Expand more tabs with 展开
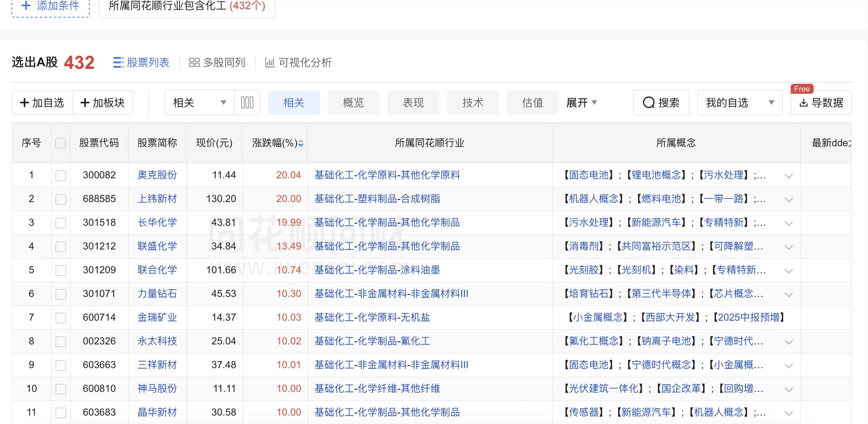The height and width of the screenshot is (424, 868). point(581,103)
